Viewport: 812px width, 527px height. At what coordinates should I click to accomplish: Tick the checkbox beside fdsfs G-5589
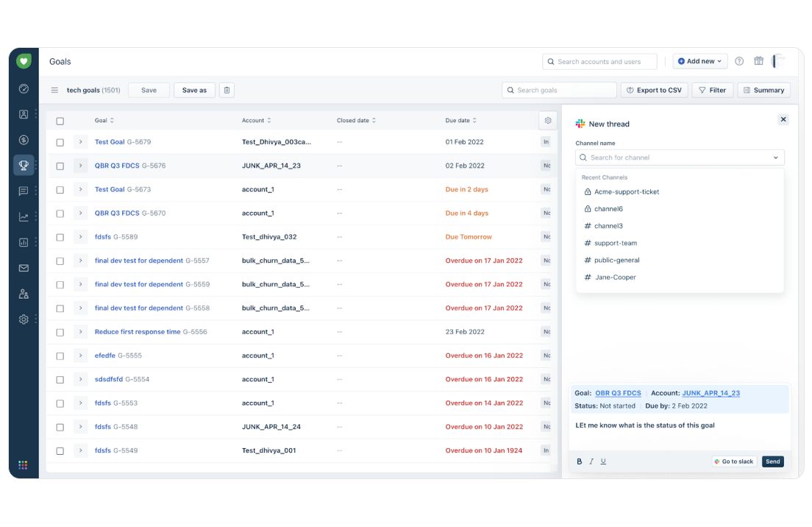(x=60, y=236)
